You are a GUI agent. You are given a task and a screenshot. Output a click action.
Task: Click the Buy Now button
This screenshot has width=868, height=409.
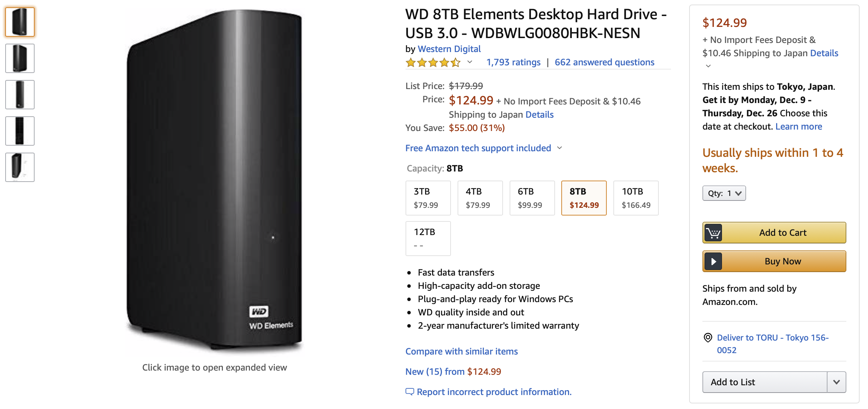(x=782, y=261)
